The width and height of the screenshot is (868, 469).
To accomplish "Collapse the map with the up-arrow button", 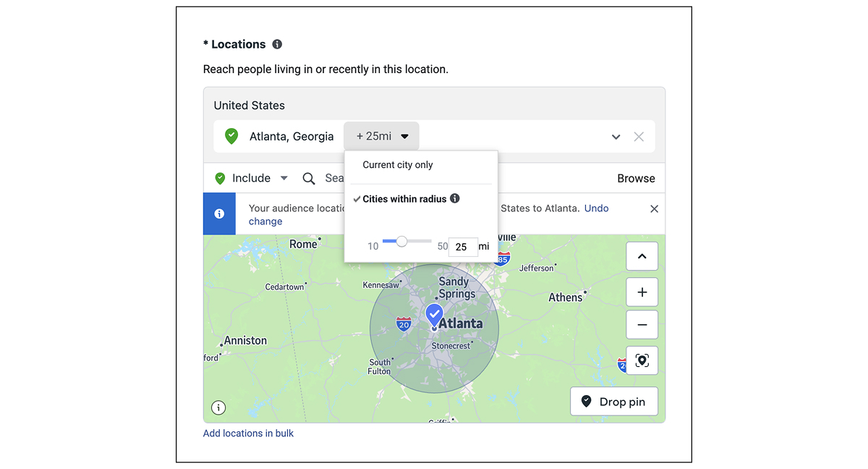I will click(642, 256).
